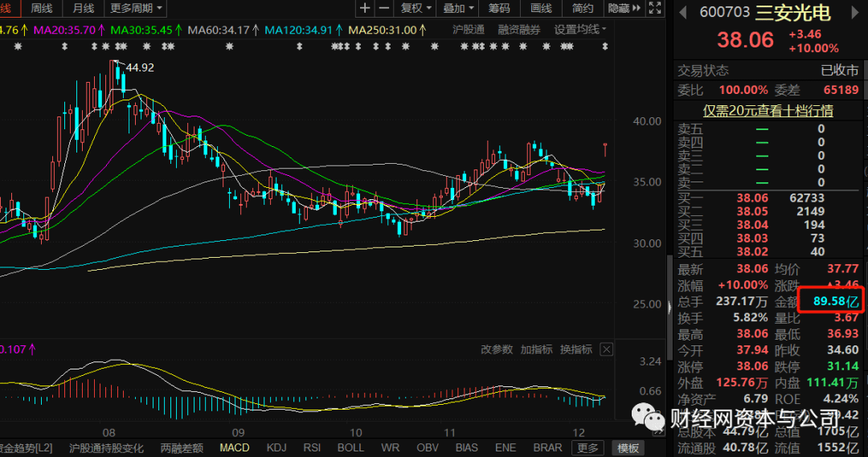Click 换指标 to swap the indicator

(x=576, y=349)
